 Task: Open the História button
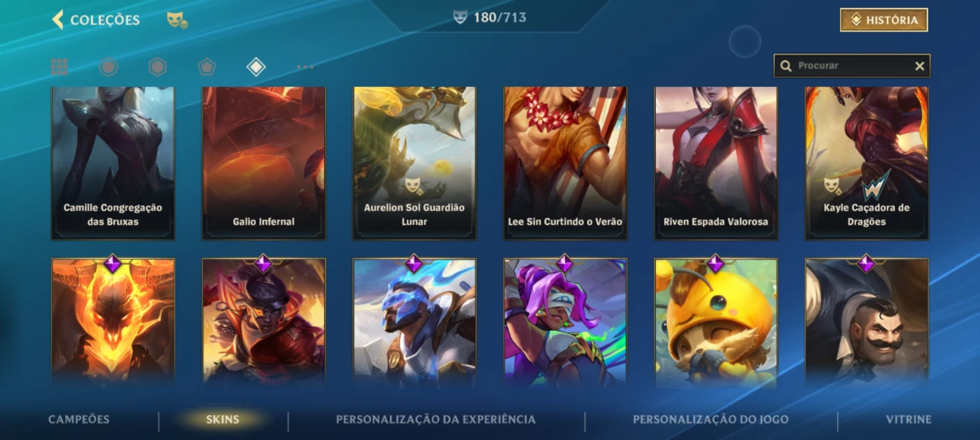click(884, 20)
